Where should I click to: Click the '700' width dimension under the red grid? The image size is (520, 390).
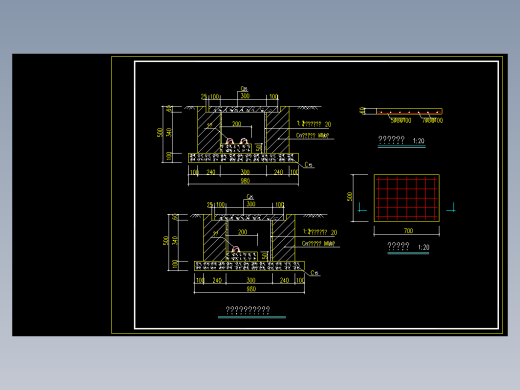[408, 230]
